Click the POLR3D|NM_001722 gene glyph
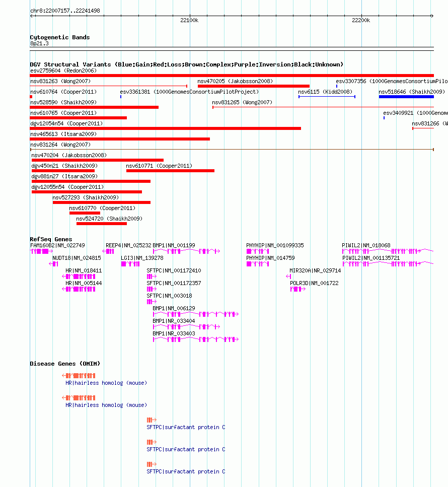This screenshot has width=448, height=487. pos(297,289)
